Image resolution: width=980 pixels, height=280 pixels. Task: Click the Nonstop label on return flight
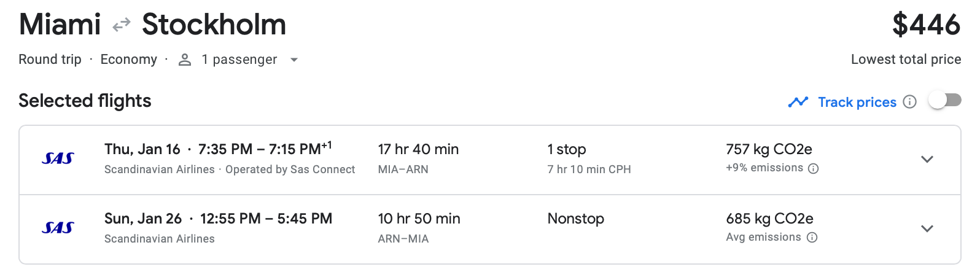tap(576, 219)
